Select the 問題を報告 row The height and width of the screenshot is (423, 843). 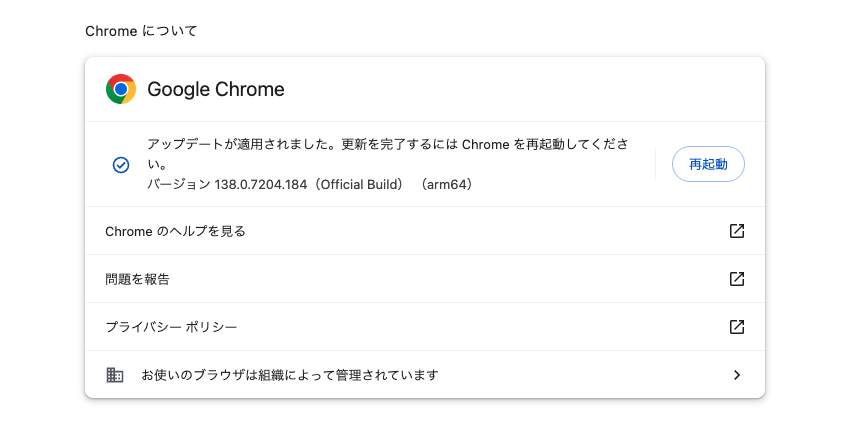(425, 279)
